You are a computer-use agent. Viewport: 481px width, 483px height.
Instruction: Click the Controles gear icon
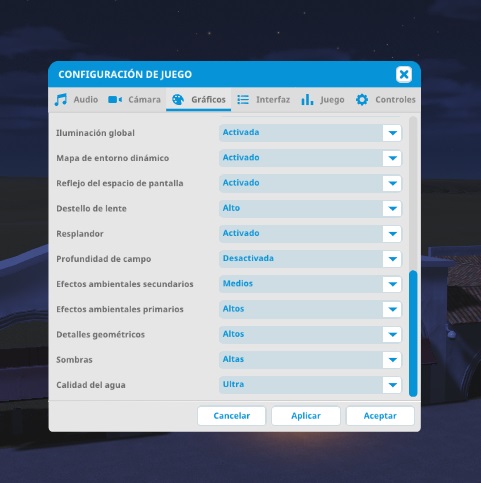pos(362,100)
